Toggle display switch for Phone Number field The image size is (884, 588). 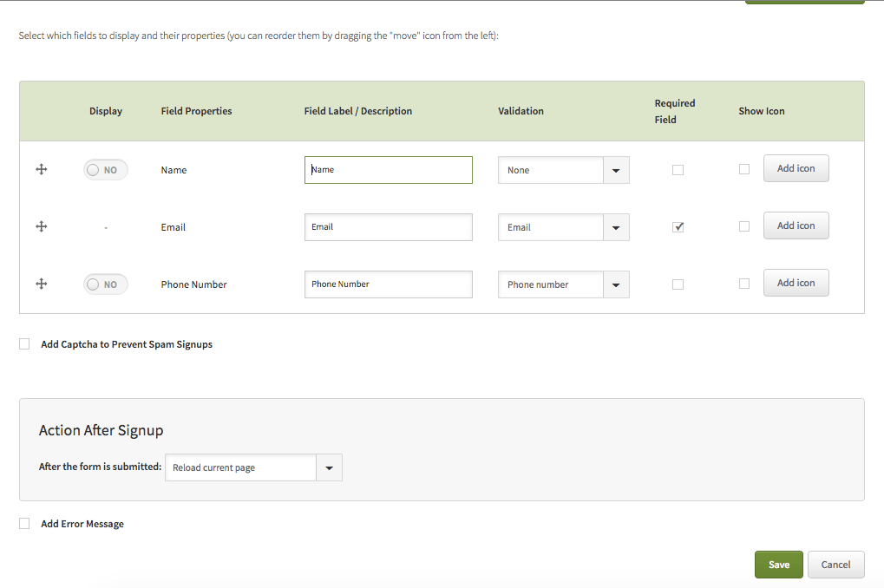click(x=106, y=284)
